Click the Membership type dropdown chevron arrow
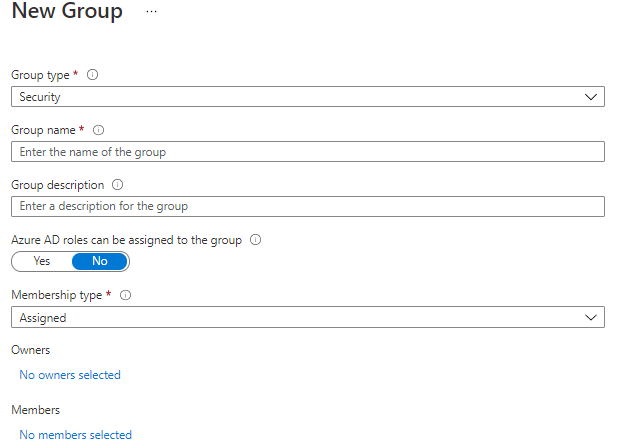The width and height of the screenshot is (641, 448). [590, 317]
